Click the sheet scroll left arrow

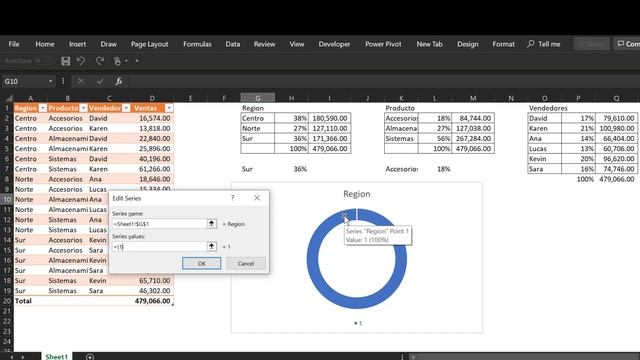(x=11, y=357)
